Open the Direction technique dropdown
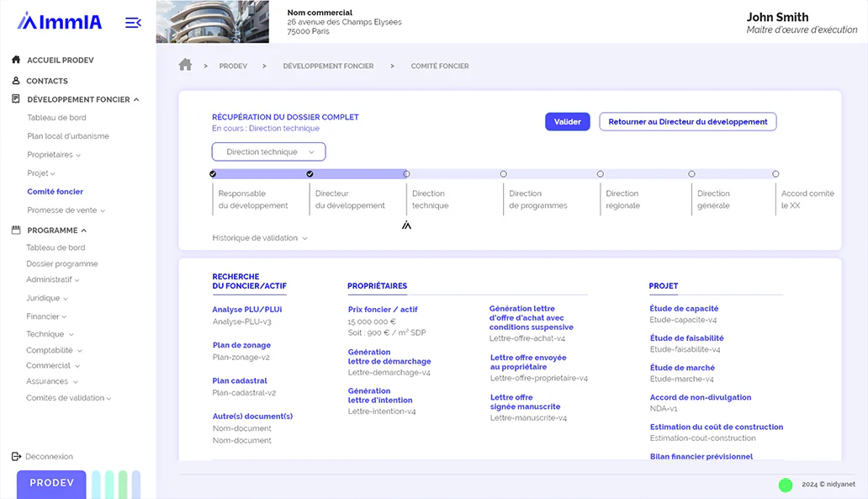The height and width of the screenshot is (499, 868). (x=268, y=151)
